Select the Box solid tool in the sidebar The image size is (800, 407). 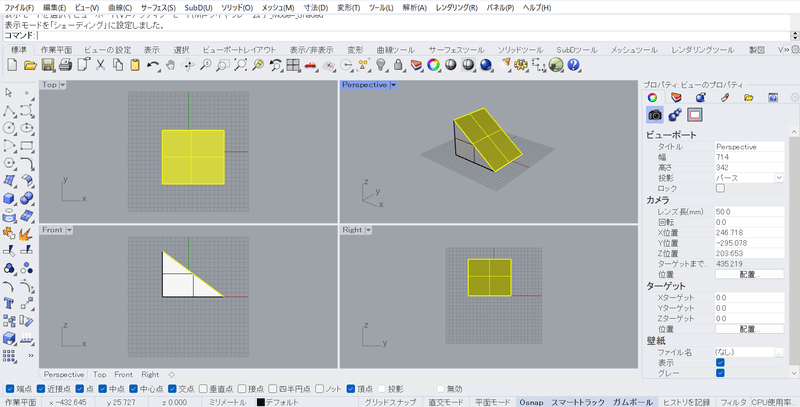pos(9,198)
